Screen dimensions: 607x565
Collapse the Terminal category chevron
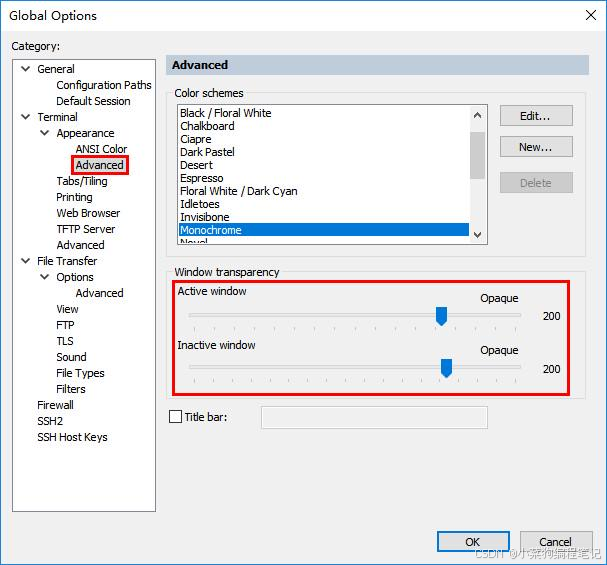[26, 116]
